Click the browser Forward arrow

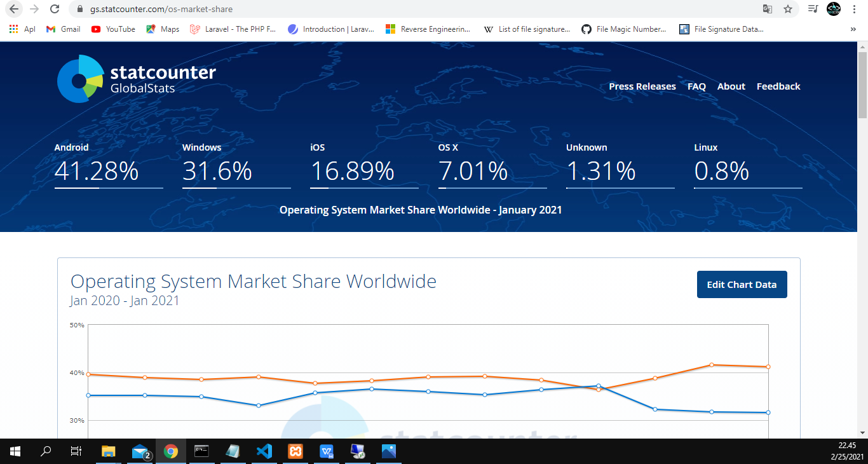34,9
